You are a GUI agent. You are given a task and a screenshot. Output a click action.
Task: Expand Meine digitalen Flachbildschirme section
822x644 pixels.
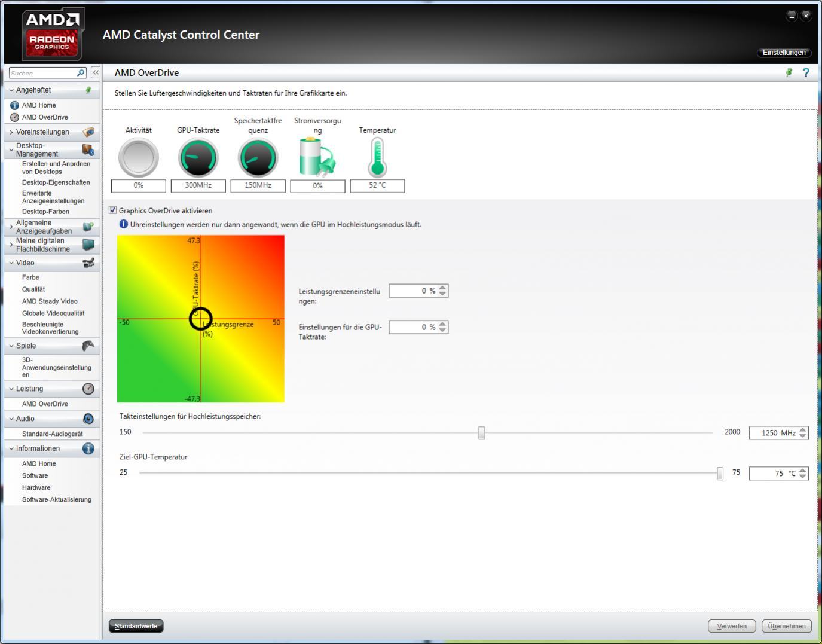11,245
